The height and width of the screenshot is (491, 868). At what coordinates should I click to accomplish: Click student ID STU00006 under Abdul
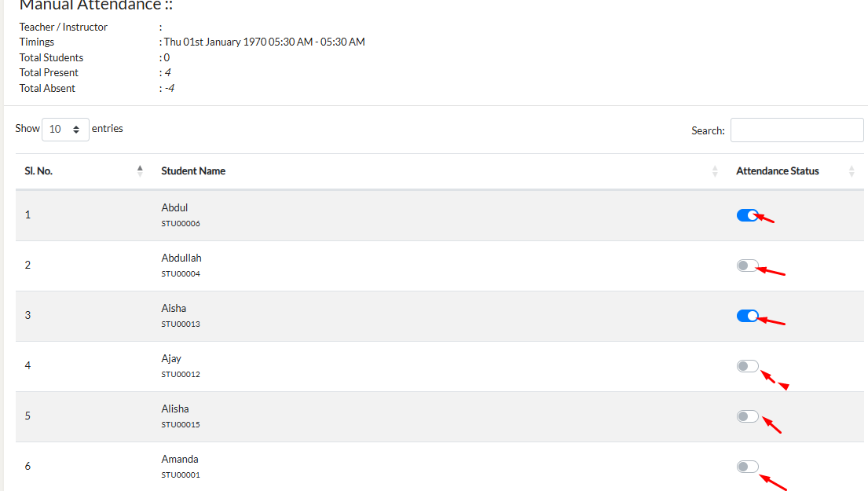click(181, 224)
